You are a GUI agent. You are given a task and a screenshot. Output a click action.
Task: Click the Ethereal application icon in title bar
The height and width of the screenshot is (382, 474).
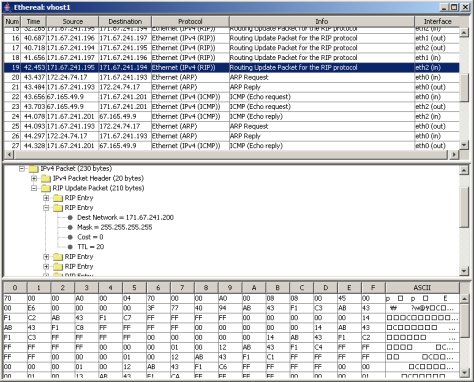7,7
